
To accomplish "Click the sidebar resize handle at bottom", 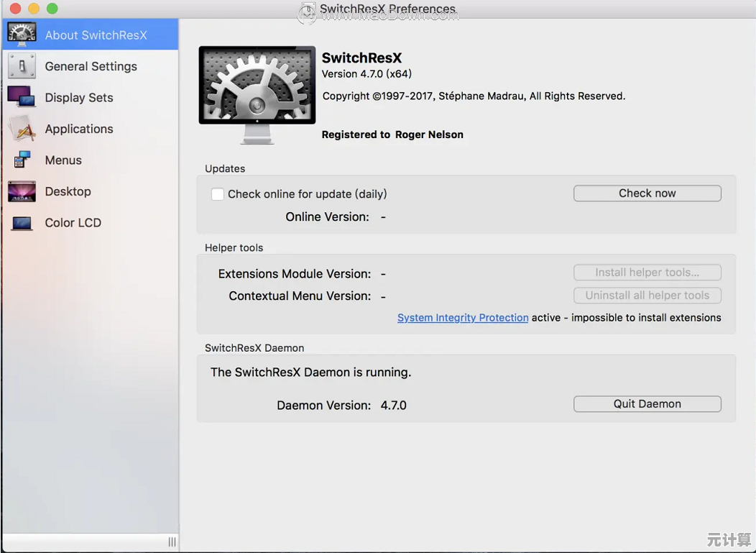I will [172, 541].
